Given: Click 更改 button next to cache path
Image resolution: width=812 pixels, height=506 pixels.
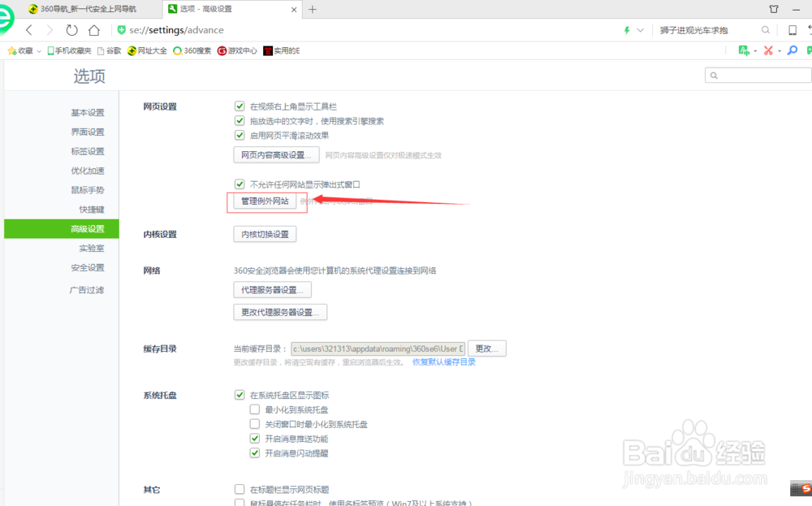Looking at the screenshot, I should tap(486, 348).
